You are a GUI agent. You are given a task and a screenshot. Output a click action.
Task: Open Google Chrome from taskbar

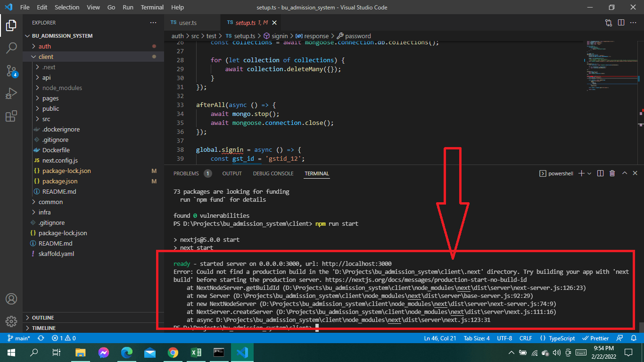[173, 352]
